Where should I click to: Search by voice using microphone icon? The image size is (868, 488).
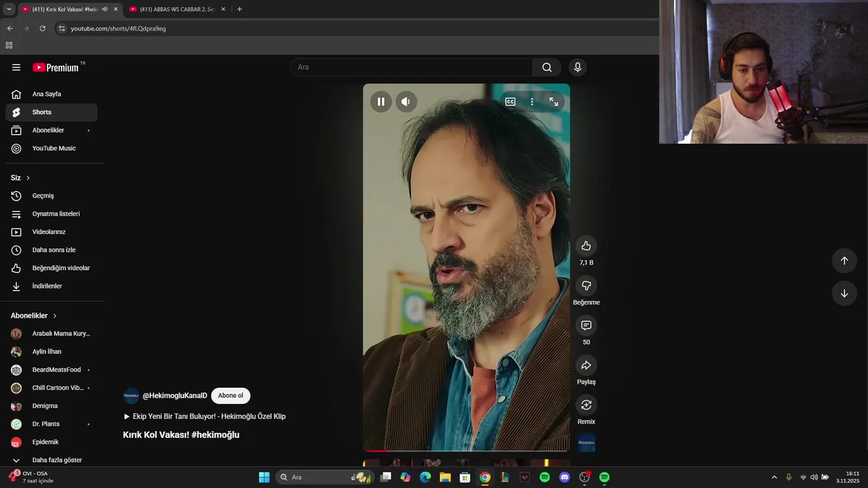click(577, 67)
